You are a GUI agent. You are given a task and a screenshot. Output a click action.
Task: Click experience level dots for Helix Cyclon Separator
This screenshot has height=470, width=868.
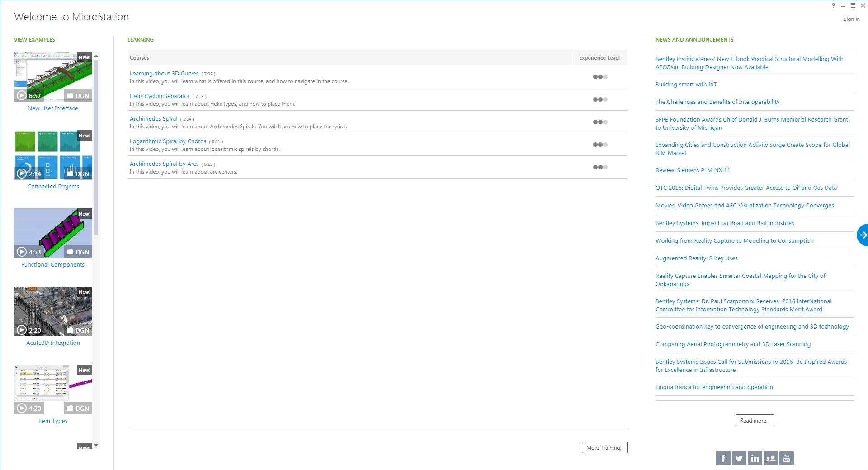coord(600,99)
